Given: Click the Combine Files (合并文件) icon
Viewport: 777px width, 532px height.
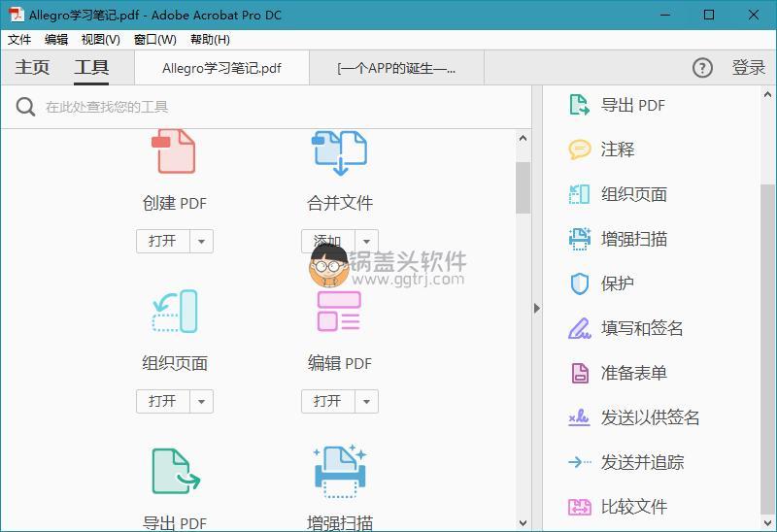Looking at the screenshot, I should (339, 152).
